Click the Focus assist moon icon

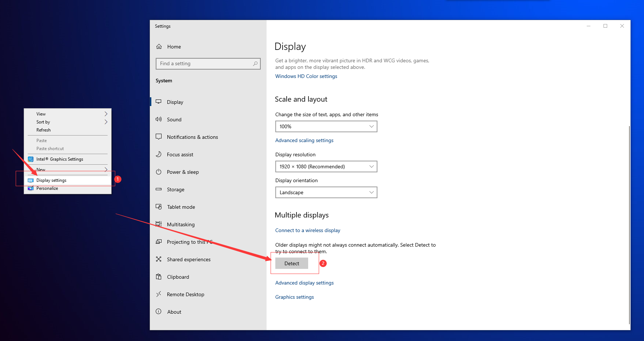pyautogui.click(x=159, y=154)
